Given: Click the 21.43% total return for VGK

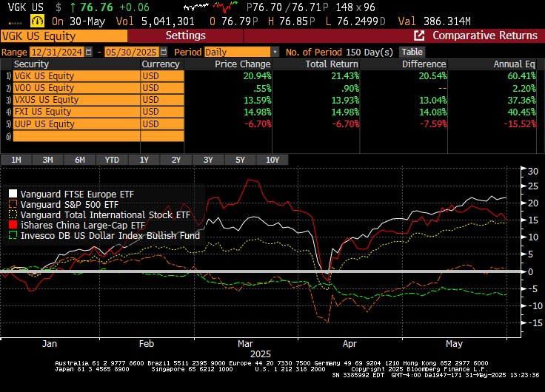Looking at the screenshot, I should pos(345,76).
